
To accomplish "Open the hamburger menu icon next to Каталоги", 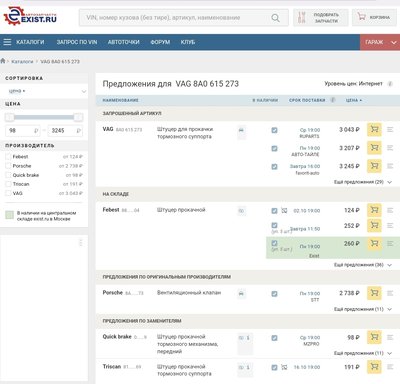I will tap(7, 42).
